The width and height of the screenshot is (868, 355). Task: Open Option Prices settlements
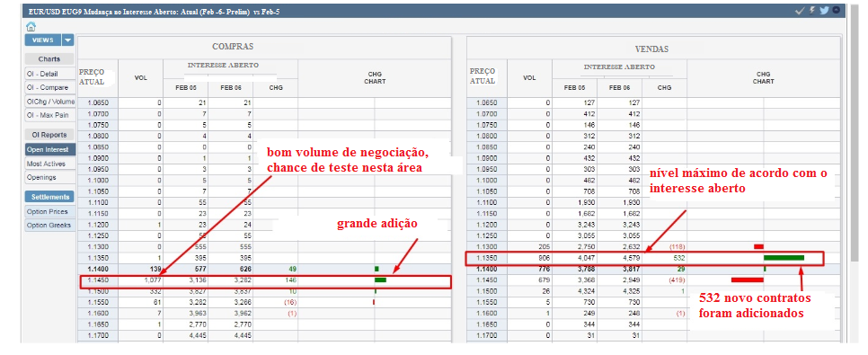click(47, 211)
